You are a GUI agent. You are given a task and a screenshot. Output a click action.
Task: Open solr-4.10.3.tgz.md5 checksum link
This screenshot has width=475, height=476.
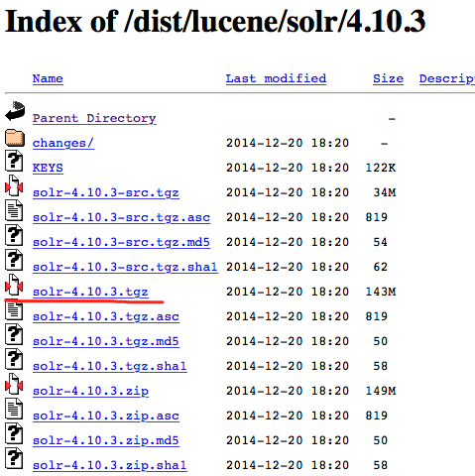(106, 341)
